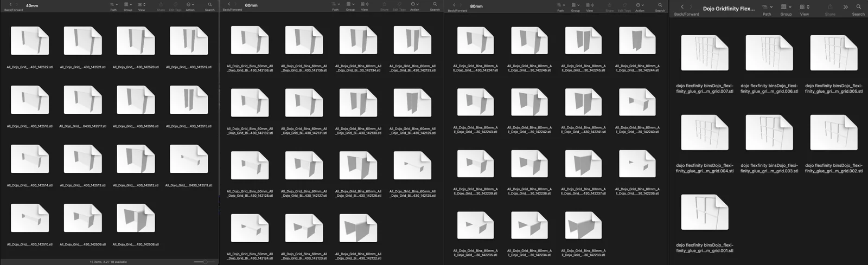Select file ending 142519.stl in 40mm window
The image size is (868, 265).
click(189, 41)
